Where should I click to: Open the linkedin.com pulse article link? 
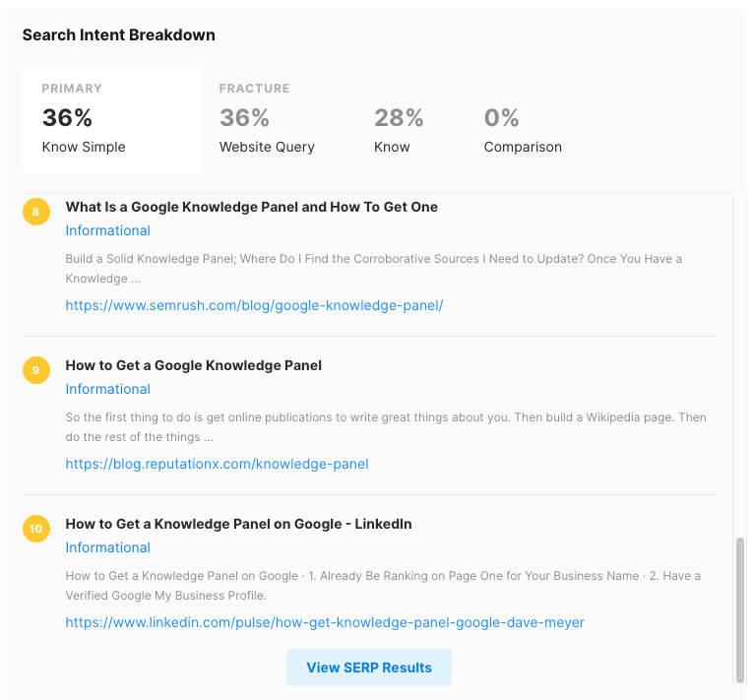pyautogui.click(x=325, y=622)
